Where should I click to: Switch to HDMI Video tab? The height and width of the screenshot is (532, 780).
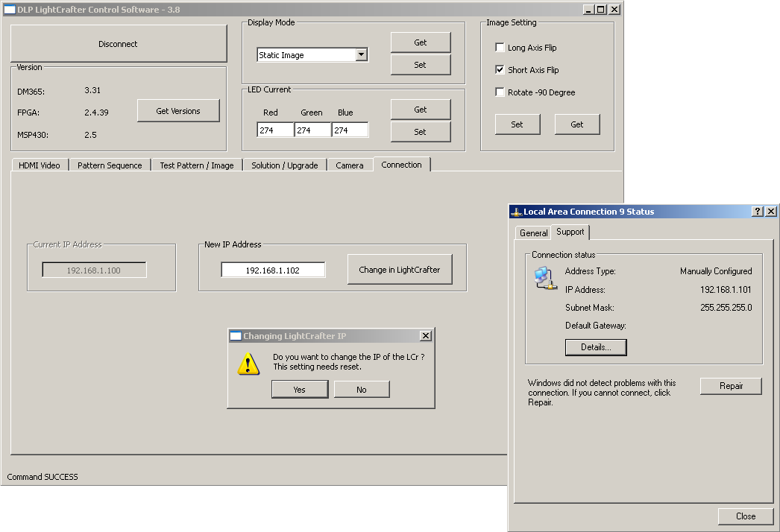[40, 165]
